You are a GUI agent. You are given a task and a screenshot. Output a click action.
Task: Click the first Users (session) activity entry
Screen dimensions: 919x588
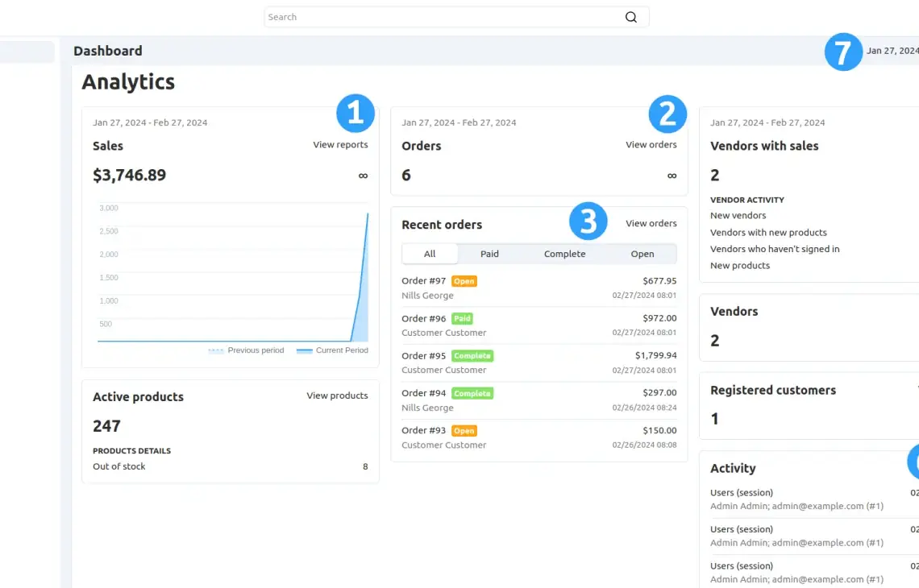click(x=814, y=499)
